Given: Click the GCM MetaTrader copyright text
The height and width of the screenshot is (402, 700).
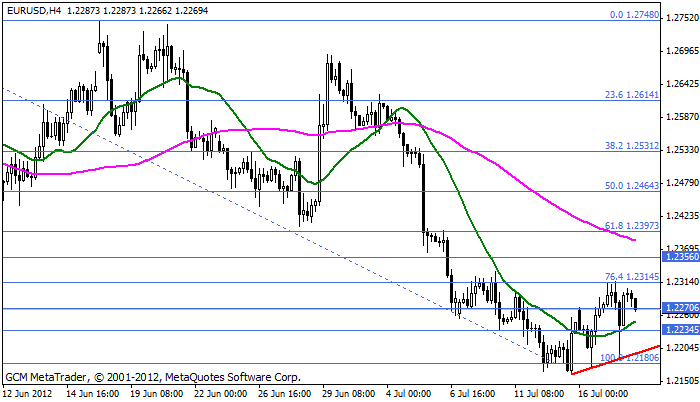Looking at the screenshot, I should pos(153,377).
